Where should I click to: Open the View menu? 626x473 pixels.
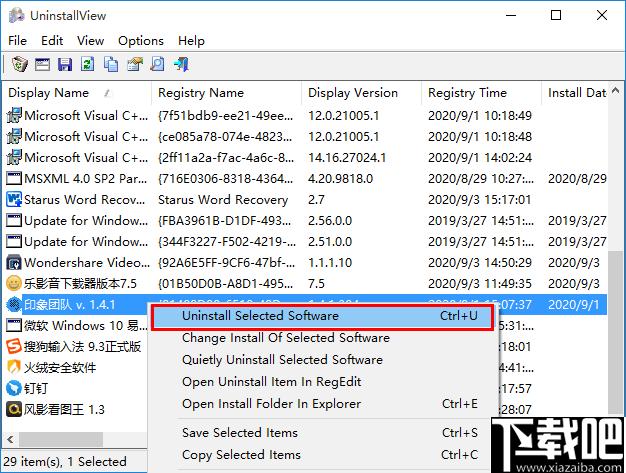tap(90, 40)
